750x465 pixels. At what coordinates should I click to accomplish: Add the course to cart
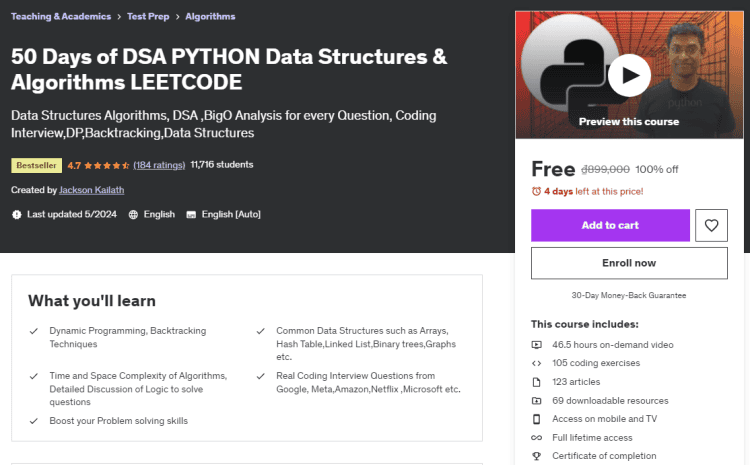[x=610, y=225]
